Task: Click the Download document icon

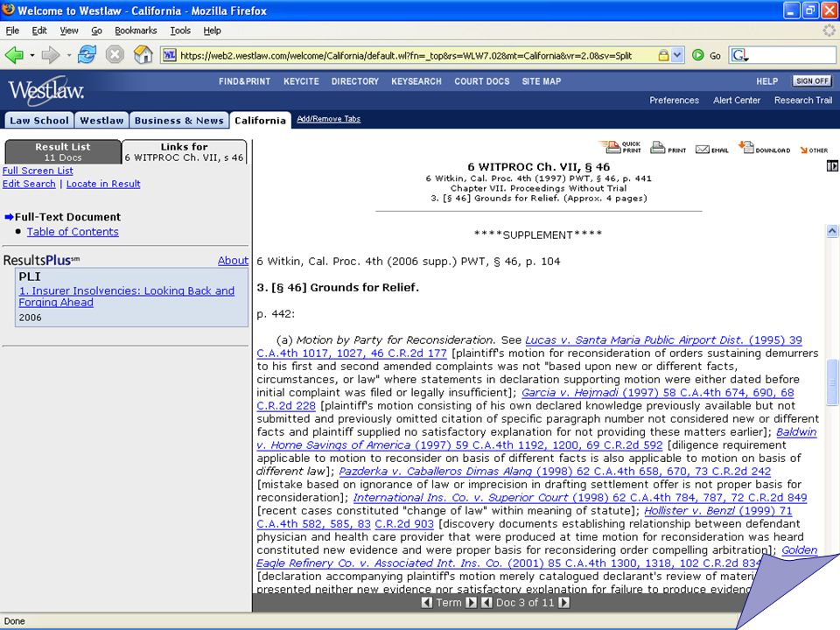Action: tap(764, 147)
